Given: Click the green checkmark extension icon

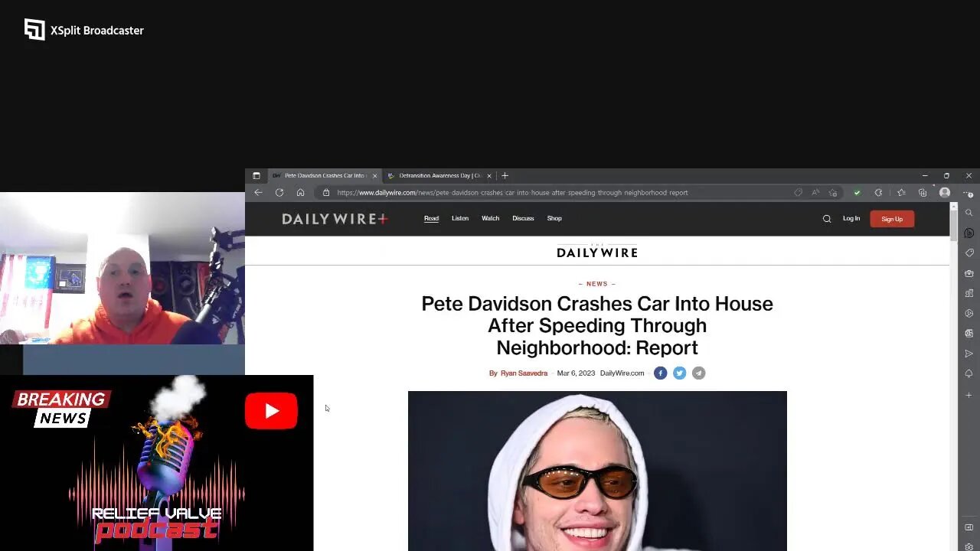Looking at the screenshot, I should [857, 193].
